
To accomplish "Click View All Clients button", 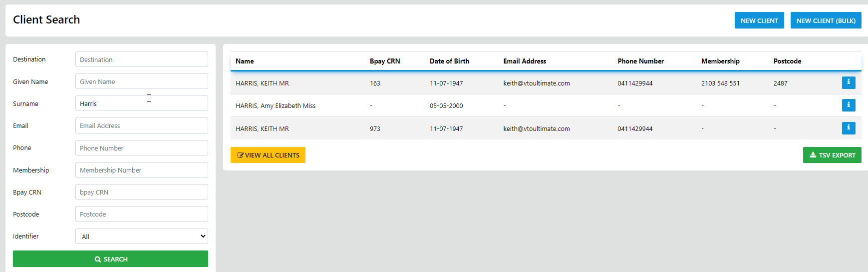I will tap(268, 155).
